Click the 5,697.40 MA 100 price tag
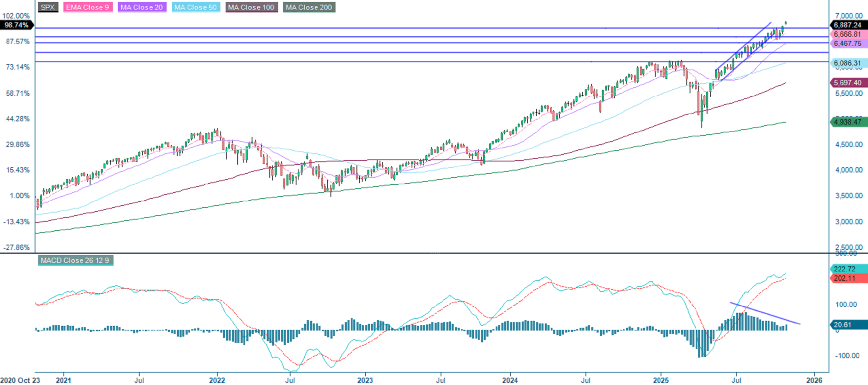The width and height of the screenshot is (868, 385). [848, 83]
